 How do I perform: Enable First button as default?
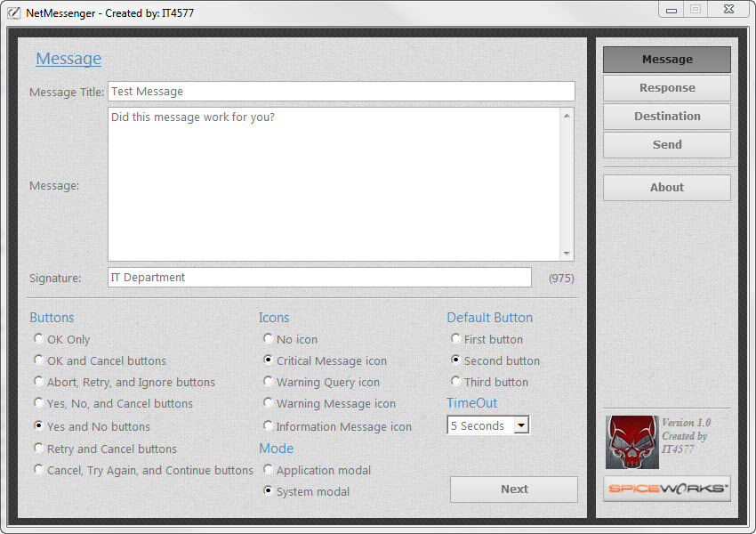click(455, 339)
